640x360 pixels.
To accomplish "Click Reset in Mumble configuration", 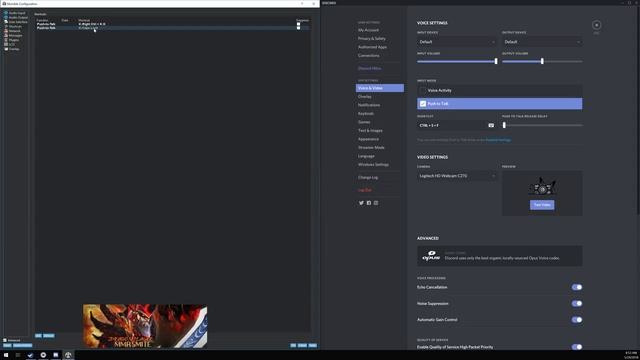I will [7, 346].
